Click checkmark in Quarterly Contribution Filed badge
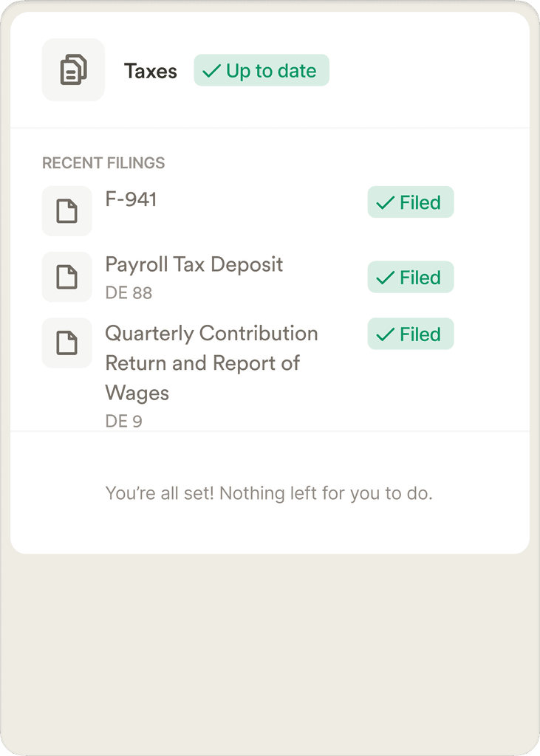The width and height of the screenshot is (540, 756). tap(385, 334)
